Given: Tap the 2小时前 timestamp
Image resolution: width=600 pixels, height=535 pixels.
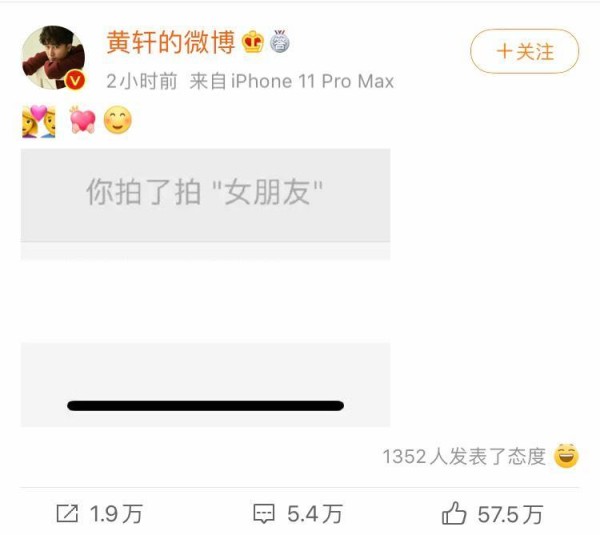Looking at the screenshot, I should pyautogui.click(x=142, y=82).
